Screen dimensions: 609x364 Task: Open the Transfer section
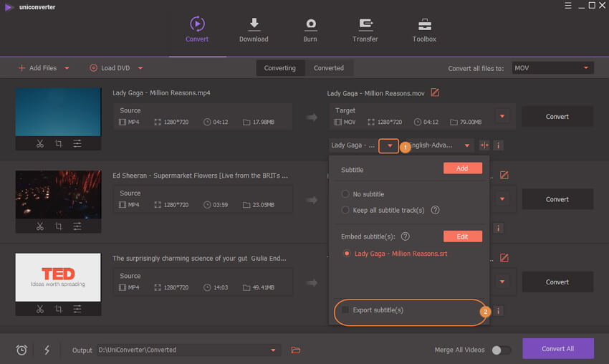365,29
